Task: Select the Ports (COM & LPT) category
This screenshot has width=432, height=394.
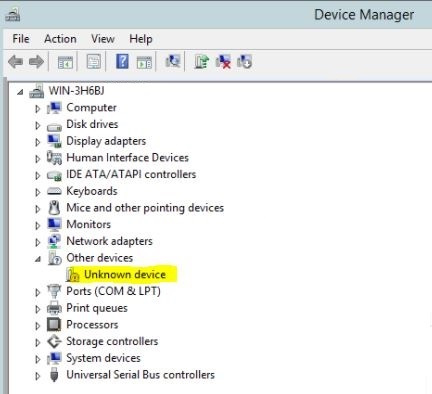Action: click(x=113, y=291)
